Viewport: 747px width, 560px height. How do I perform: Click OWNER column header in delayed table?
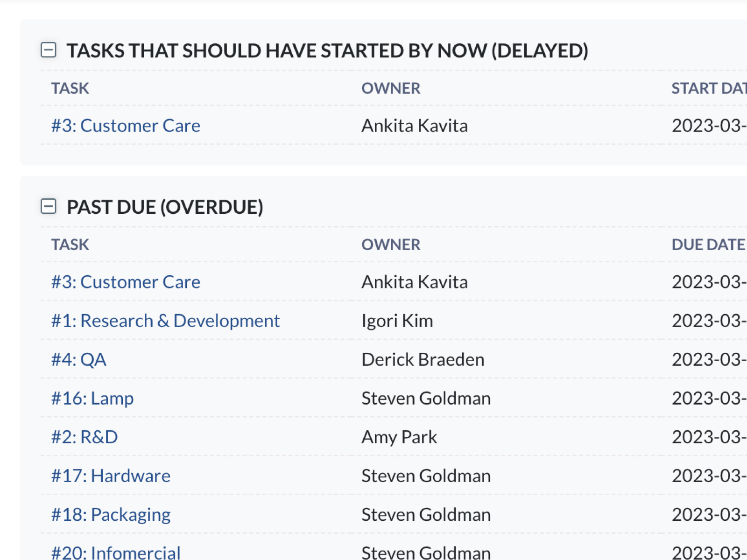pyautogui.click(x=391, y=88)
